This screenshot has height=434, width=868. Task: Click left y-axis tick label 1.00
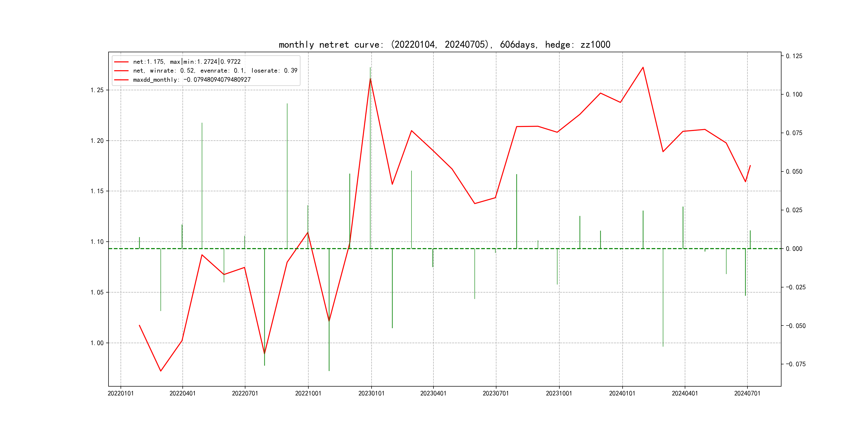point(97,343)
